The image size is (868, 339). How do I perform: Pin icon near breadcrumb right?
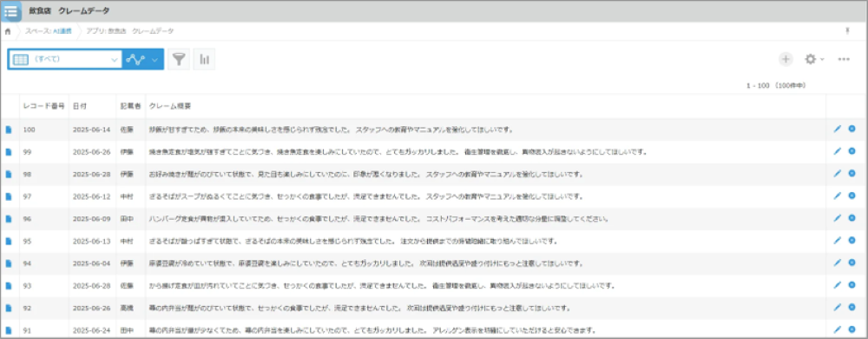[847, 31]
